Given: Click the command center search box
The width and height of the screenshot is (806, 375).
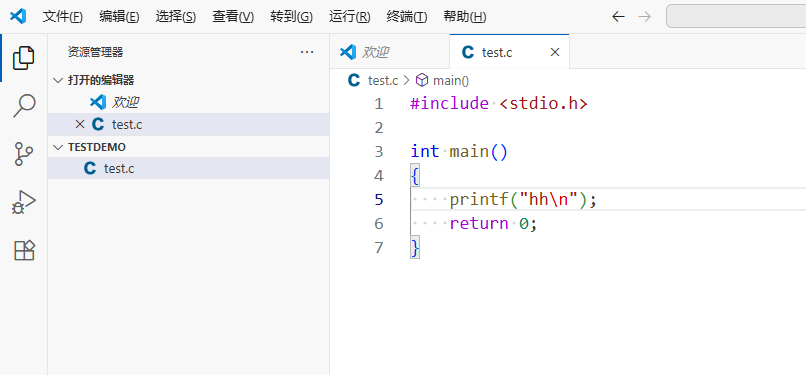Looking at the screenshot, I should (736, 16).
